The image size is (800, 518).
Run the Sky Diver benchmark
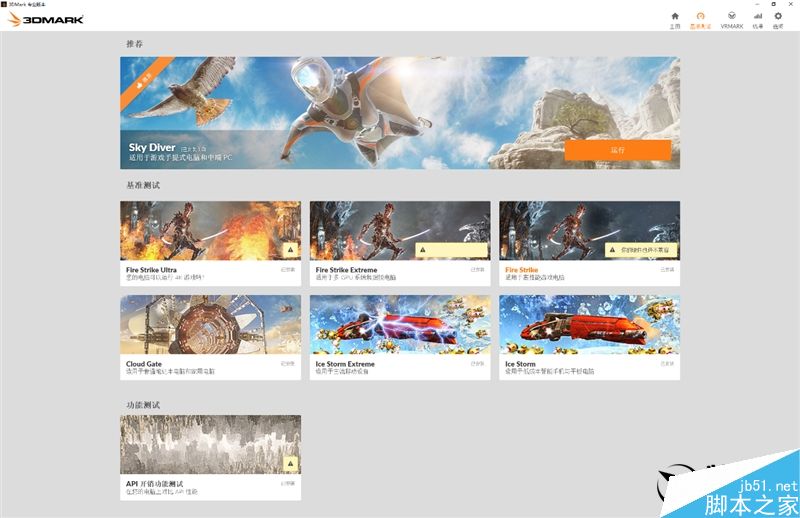[x=617, y=150]
